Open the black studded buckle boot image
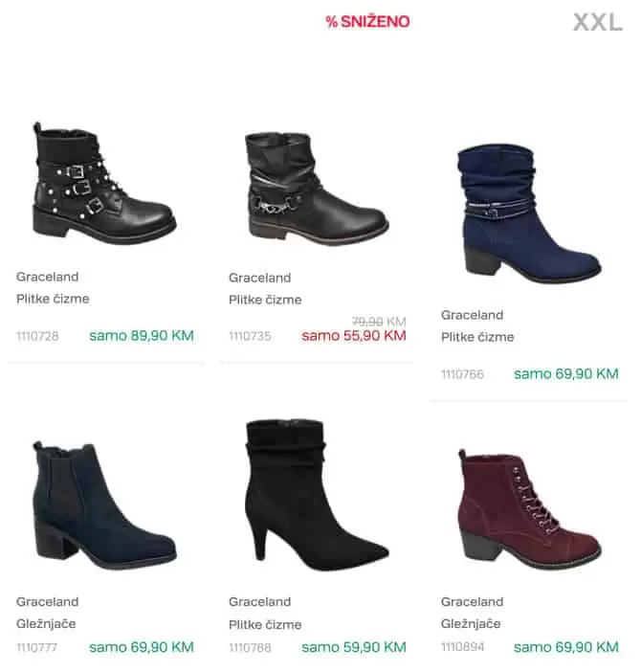641x672 pixels. coord(104,184)
